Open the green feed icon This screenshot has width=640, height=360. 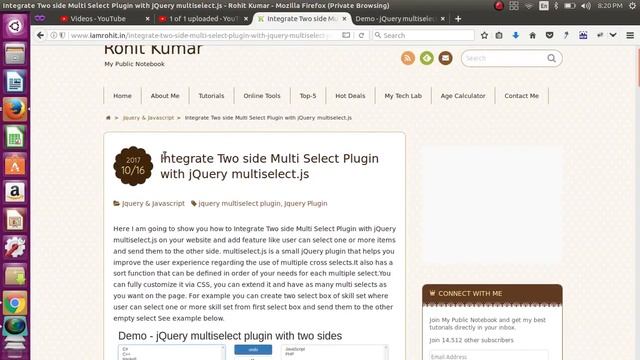[x=427, y=58]
